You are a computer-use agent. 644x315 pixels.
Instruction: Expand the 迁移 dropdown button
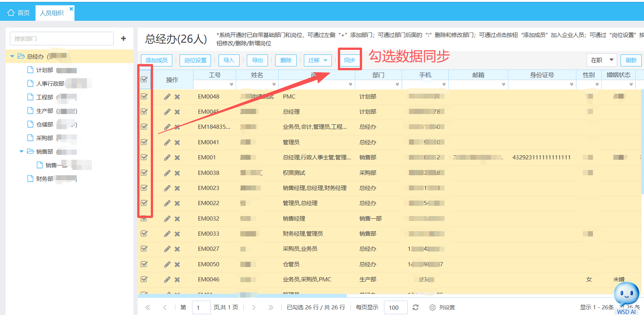[x=318, y=60]
